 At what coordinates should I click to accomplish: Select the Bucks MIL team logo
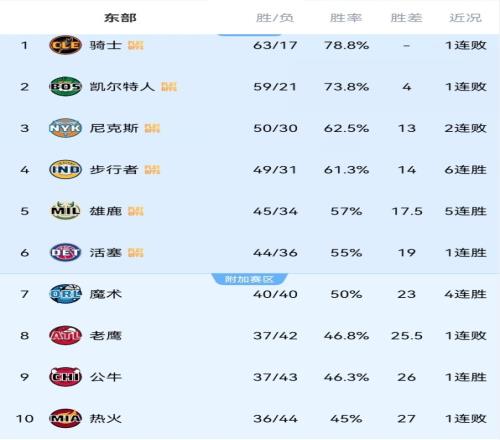pos(65,211)
